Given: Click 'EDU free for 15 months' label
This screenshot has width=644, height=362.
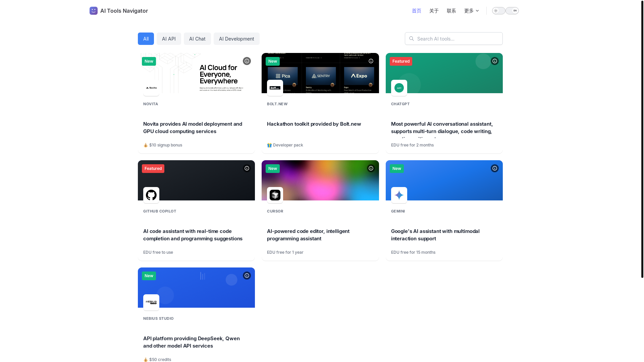Looking at the screenshot, I should point(413,252).
